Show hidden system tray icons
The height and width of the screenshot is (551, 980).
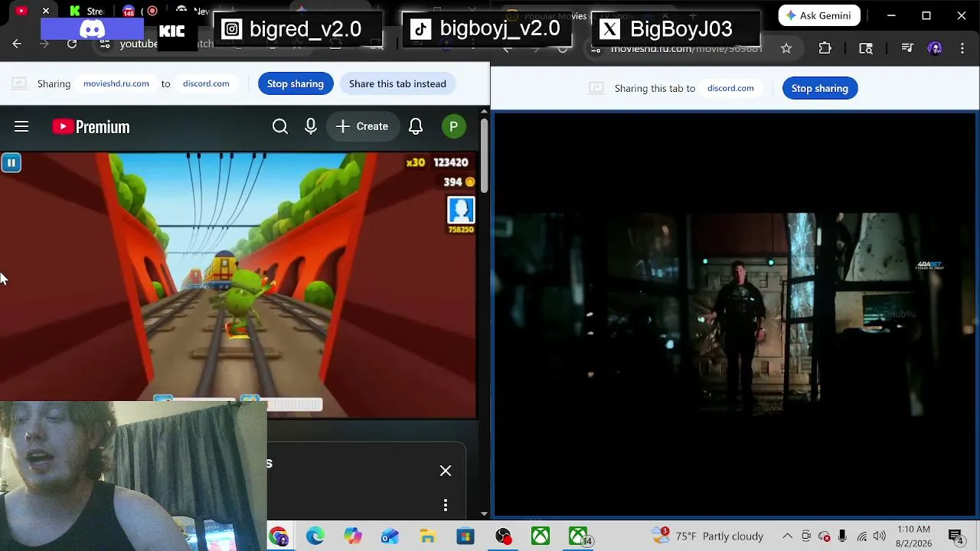pos(787,536)
